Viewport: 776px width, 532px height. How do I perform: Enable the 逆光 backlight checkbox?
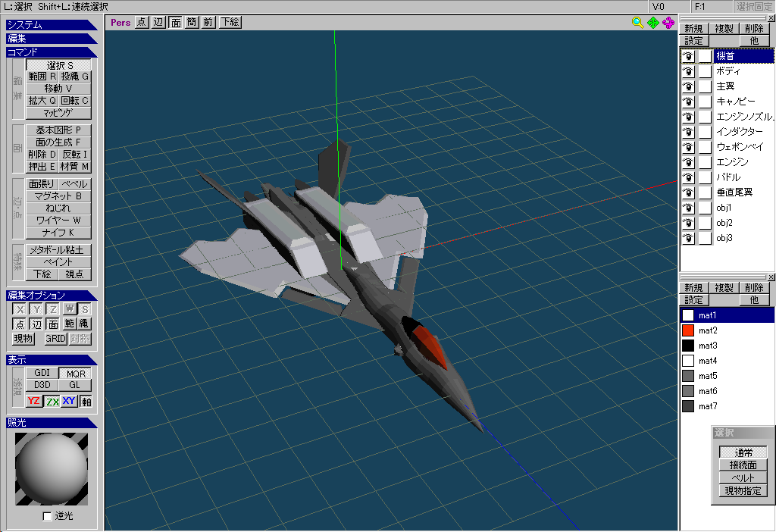click(47, 516)
